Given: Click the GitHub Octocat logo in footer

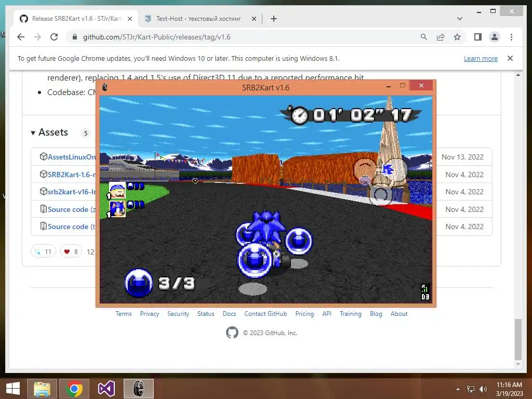Looking at the screenshot, I should 232,332.
